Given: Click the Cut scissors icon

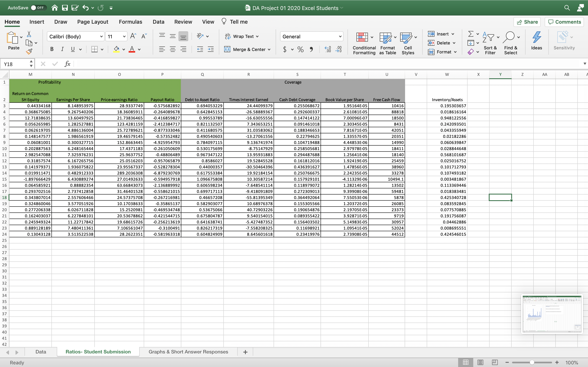Looking at the screenshot, I should (x=29, y=34).
